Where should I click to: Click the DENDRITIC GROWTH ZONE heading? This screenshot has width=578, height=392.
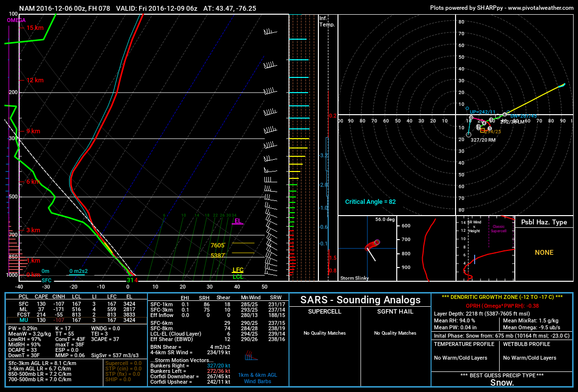click(502, 297)
